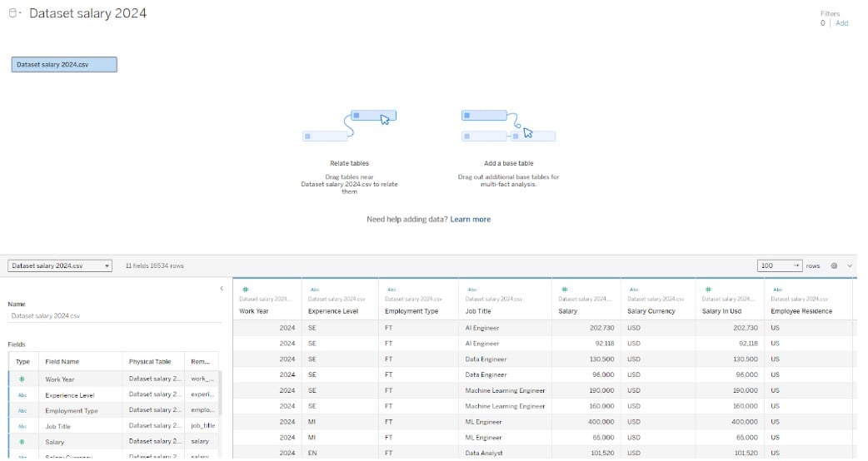
Task: Click the number type icon in Work Year field row
Action: [x=22, y=379]
